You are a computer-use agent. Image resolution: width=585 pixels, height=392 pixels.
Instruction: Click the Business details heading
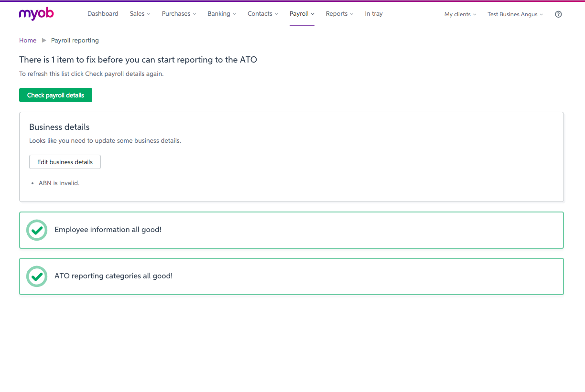tap(59, 127)
